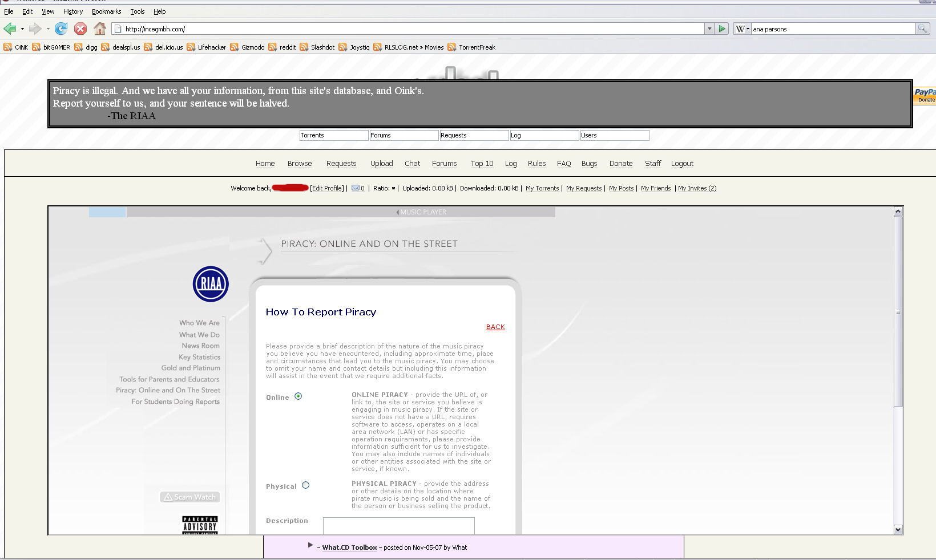The height and width of the screenshot is (560, 936).
Task: Open the Bookmarks menu
Action: (107, 11)
